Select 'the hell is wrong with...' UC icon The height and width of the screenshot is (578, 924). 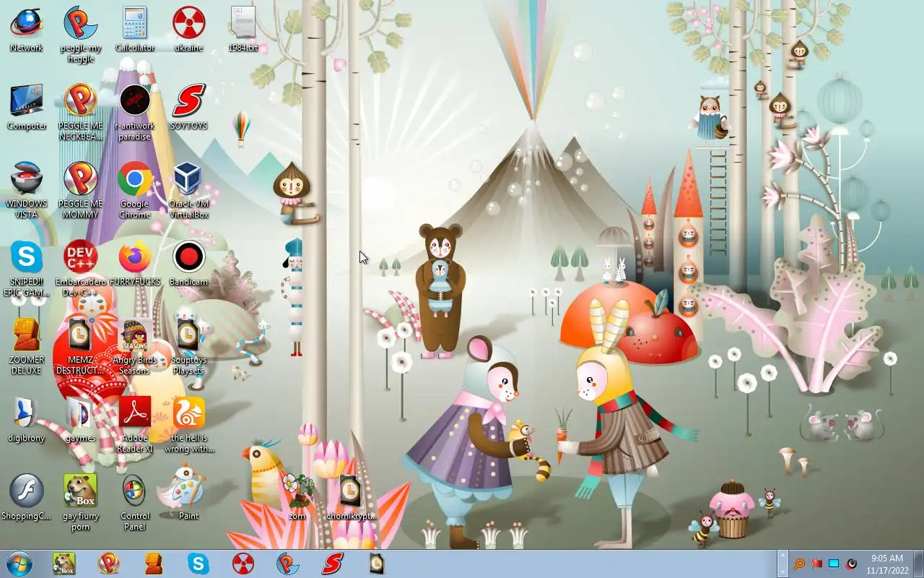tap(188, 424)
